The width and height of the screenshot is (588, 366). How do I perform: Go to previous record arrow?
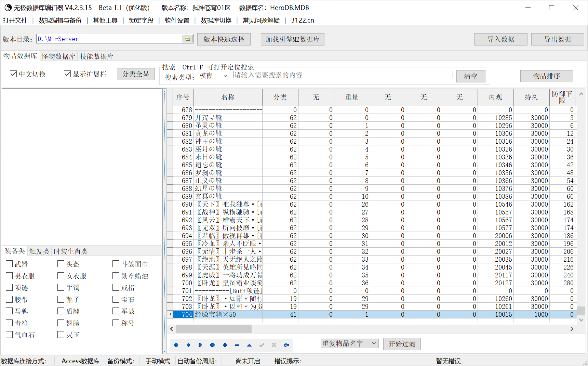point(188,345)
